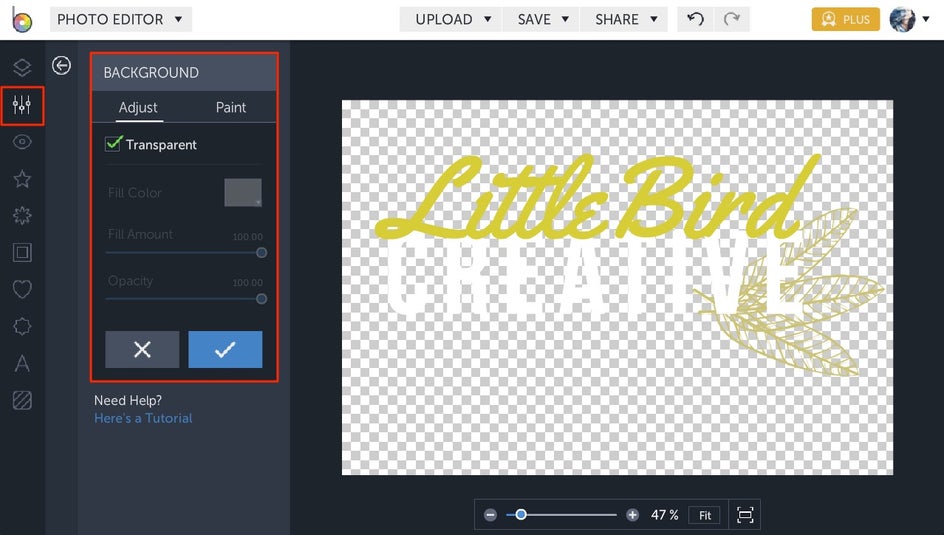Viewport: 944px width, 535px height.
Task: Open the Here's a Tutorial link
Action: click(x=143, y=418)
